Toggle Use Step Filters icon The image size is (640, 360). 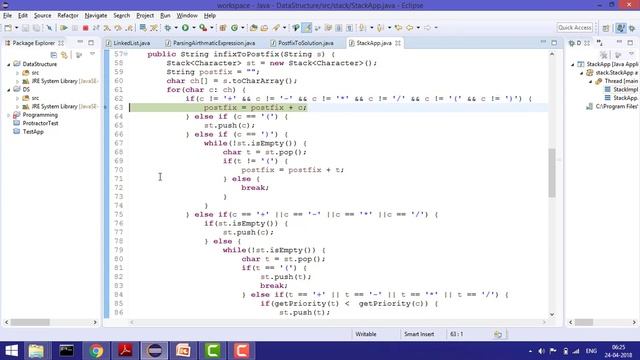(x=154, y=28)
